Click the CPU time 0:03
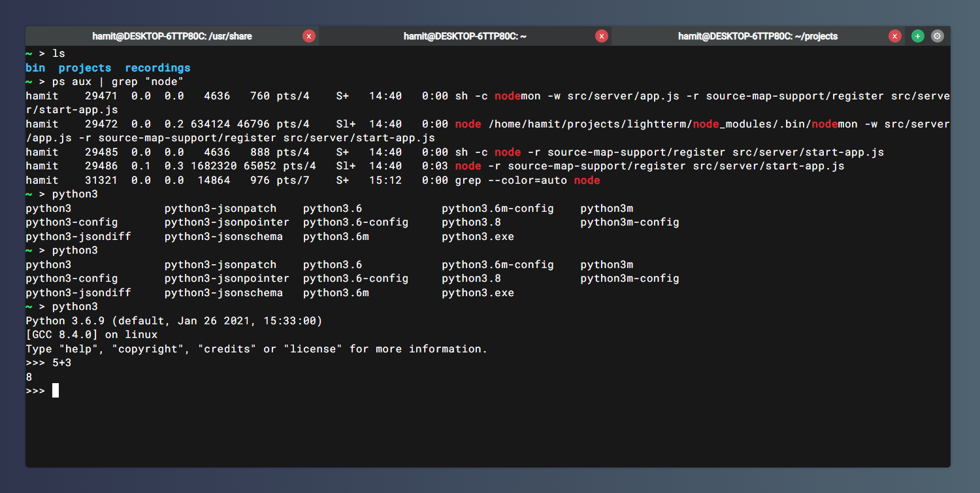980x493 pixels. pos(435,166)
